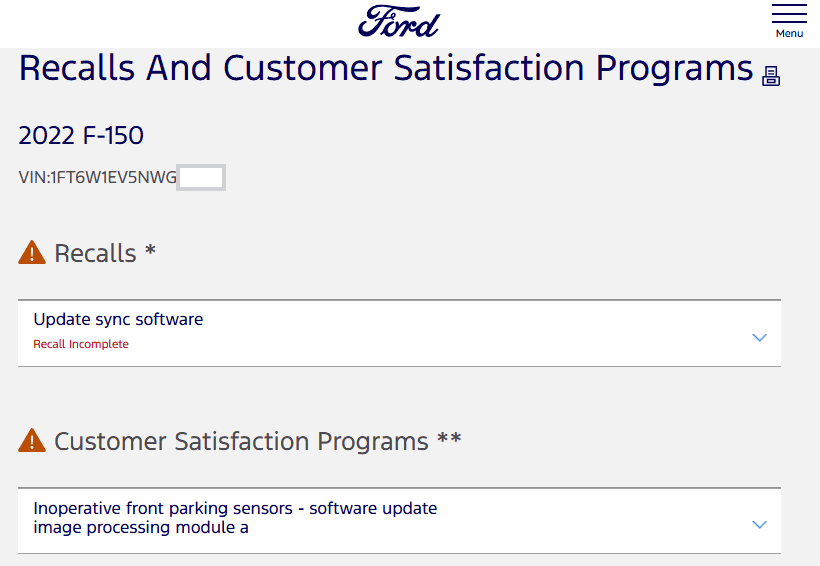The image size is (820, 566).
Task: Select the "Update sync software" recall title
Action: pyautogui.click(x=118, y=320)
